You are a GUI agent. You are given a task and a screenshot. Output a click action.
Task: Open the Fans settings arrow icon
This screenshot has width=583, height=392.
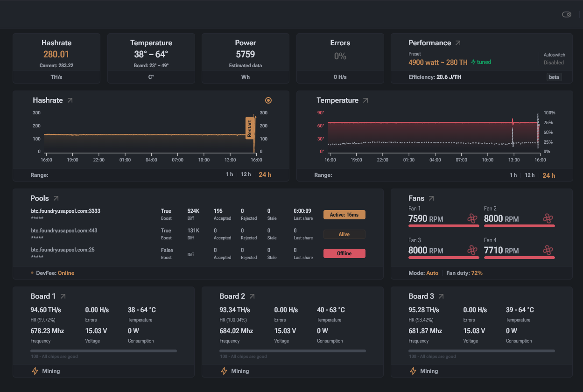(431, 198)
